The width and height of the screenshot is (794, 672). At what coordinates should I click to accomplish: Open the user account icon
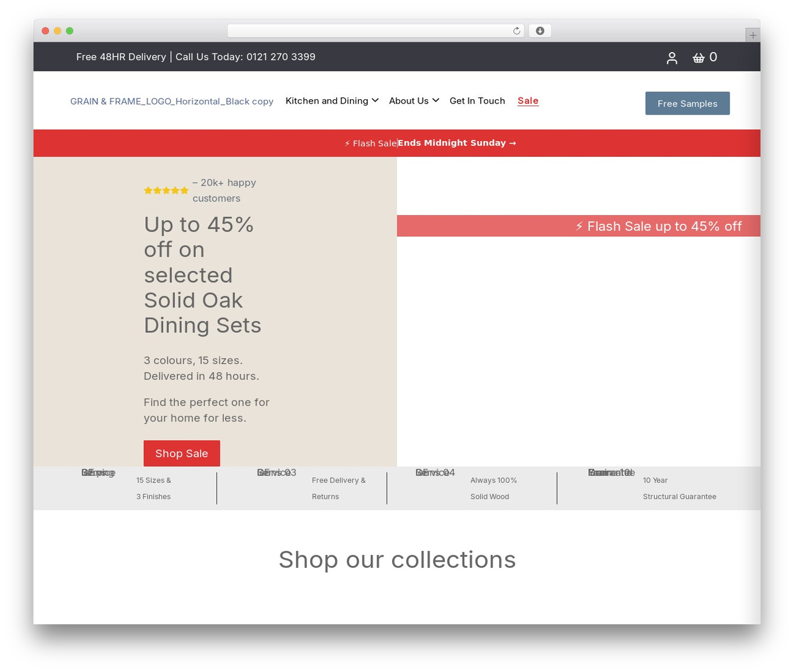coord(672,58)
